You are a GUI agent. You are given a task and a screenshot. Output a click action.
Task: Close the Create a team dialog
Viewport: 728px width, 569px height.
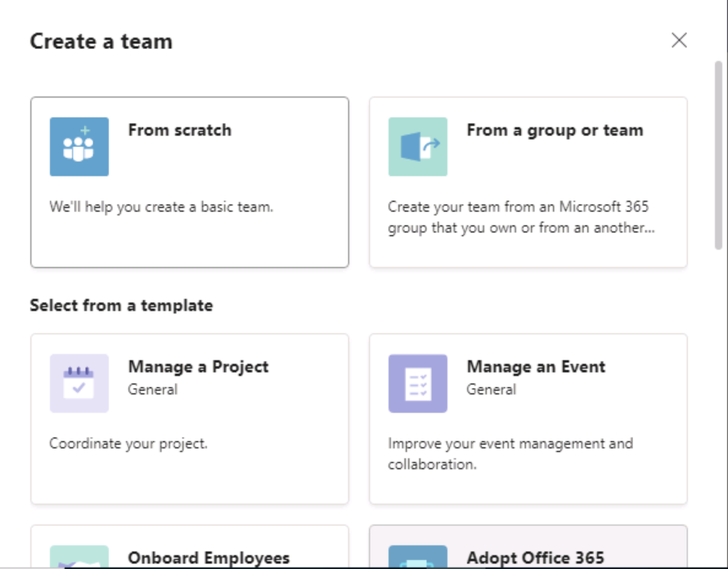[x=679, y=40]
